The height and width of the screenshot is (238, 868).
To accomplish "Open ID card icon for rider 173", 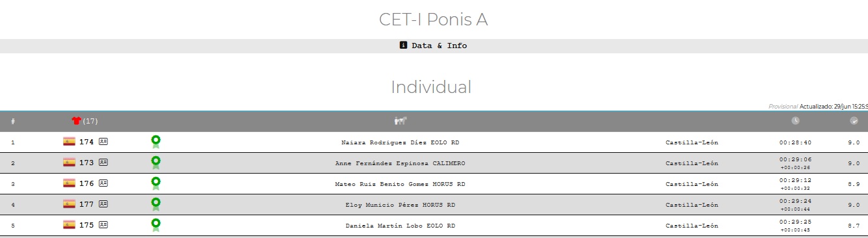I will [103, 163].
